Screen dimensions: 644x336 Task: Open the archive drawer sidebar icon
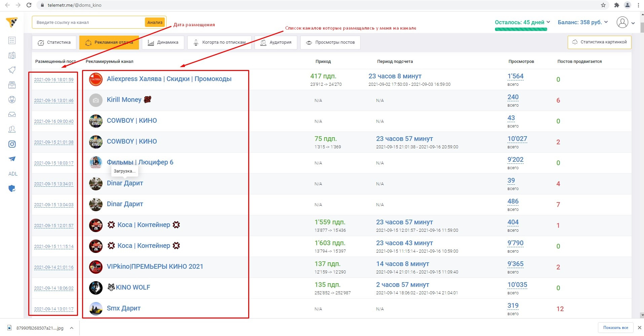tap(12, 85)
